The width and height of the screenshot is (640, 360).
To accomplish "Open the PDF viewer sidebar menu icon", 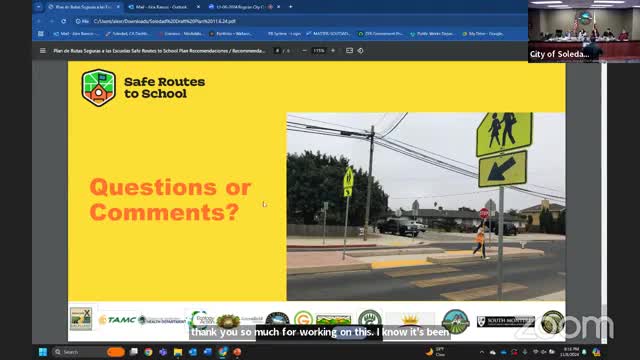I will click(x=43, y=51).
